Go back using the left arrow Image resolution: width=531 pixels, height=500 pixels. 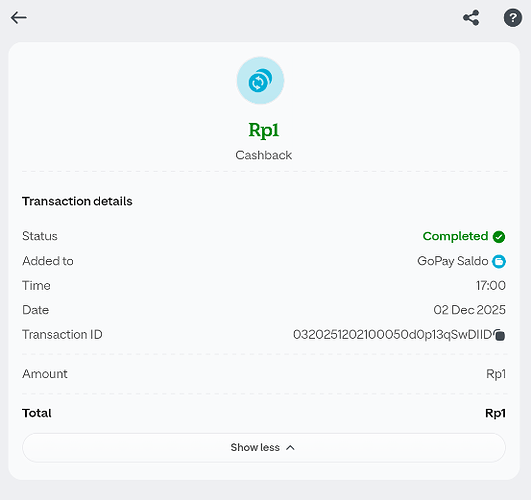click(x=19, y=18)
